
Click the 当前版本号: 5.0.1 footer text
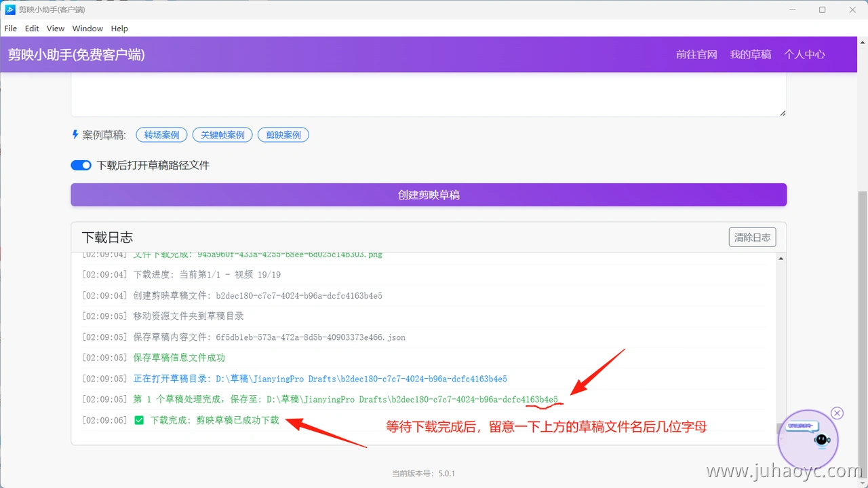coord(423,474)
